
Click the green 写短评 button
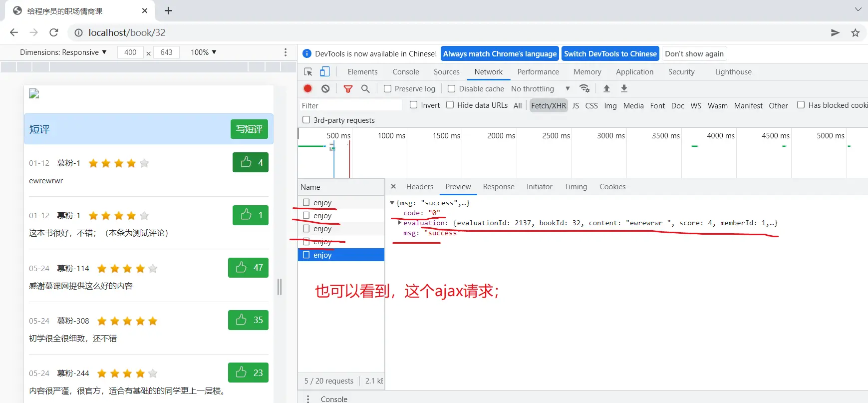click(249, 129)
